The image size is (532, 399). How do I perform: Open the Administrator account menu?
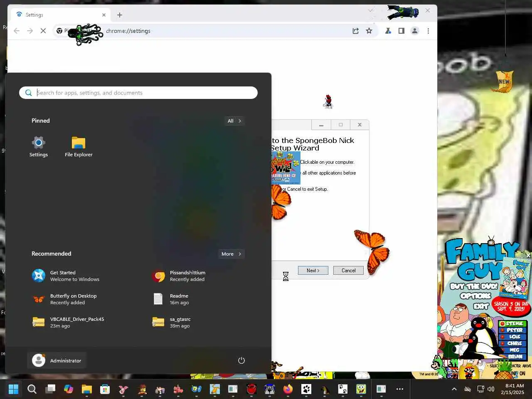(57, 360)
